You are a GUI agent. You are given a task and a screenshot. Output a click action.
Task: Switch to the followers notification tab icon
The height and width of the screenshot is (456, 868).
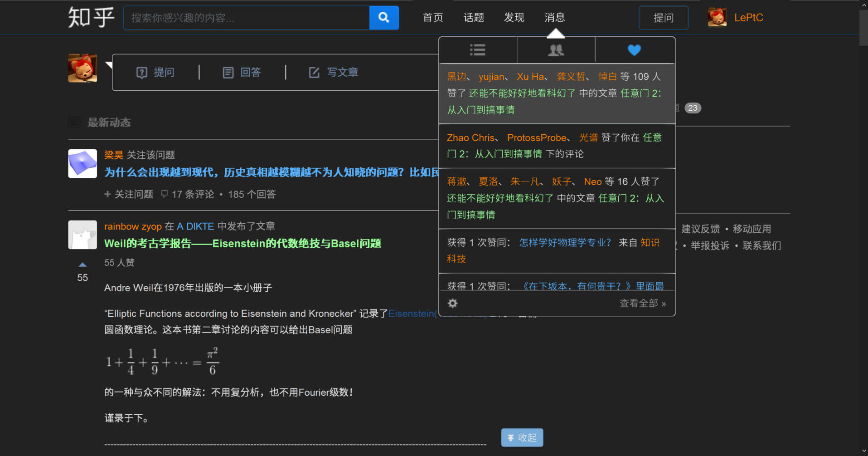556,50
